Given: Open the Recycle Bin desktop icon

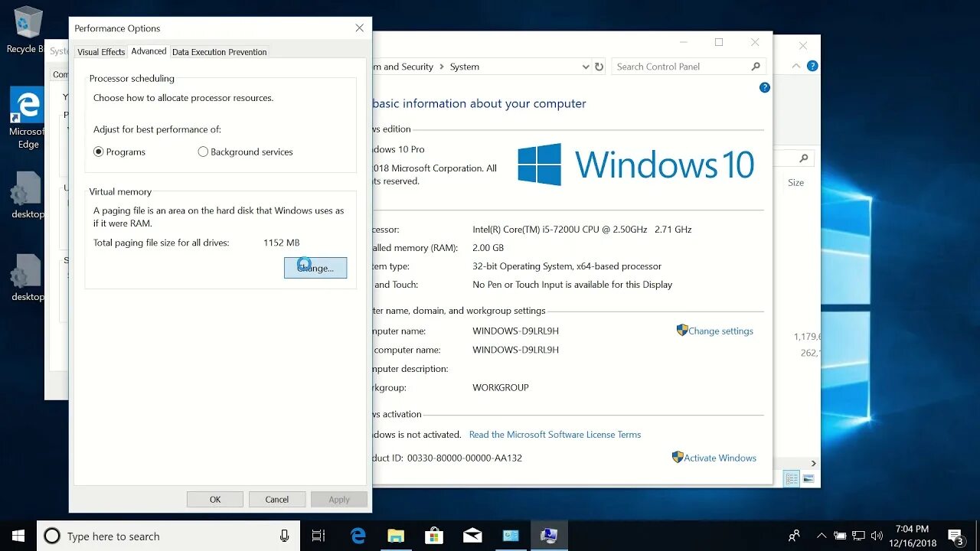Looking at the screenshot, I should pyautogui.click(x=28, y=29).
